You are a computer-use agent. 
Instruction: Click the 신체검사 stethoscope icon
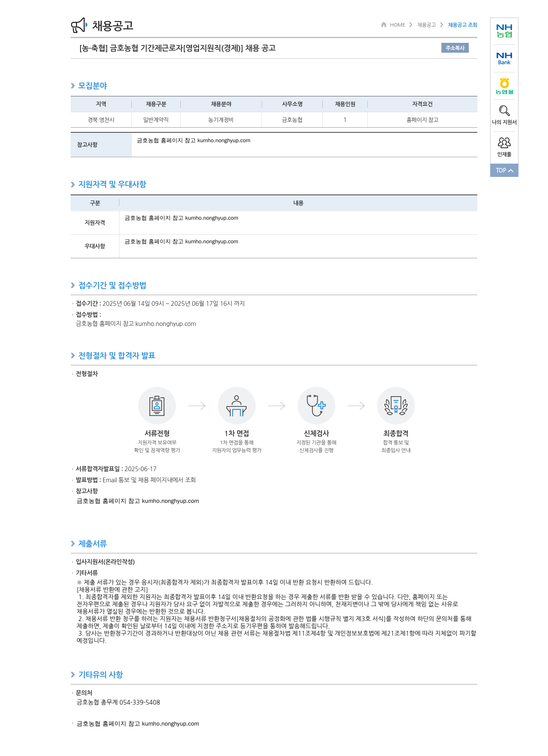click(x=316, y=406)
